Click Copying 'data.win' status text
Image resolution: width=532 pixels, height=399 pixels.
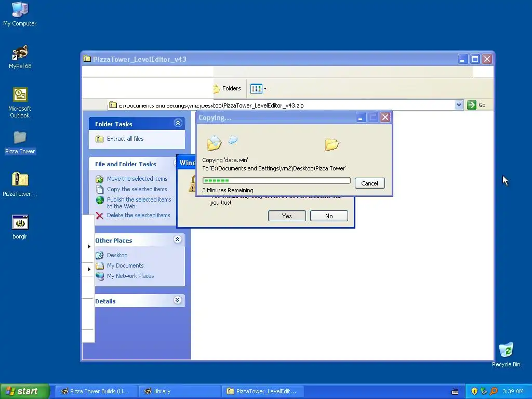(225, 160)
